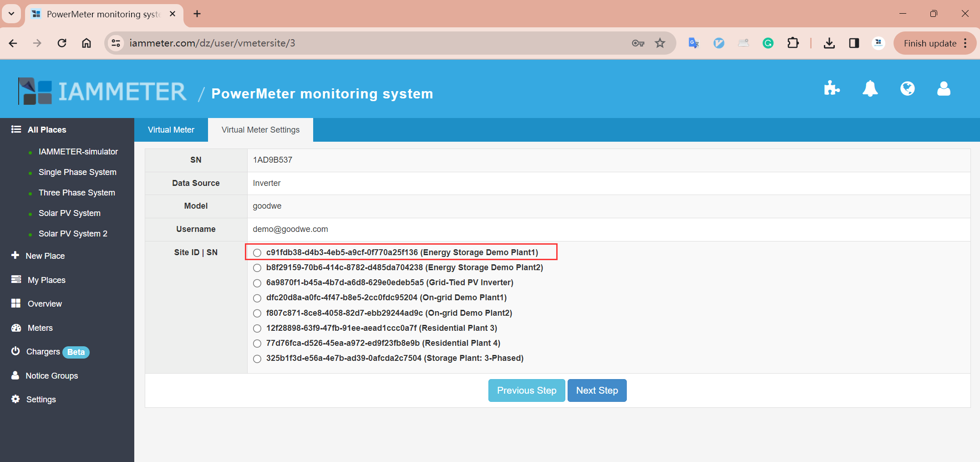Open Chrome menu three-dot button
Screen dimensions: 980x462
pyautogui.click(x=965, y=43)
